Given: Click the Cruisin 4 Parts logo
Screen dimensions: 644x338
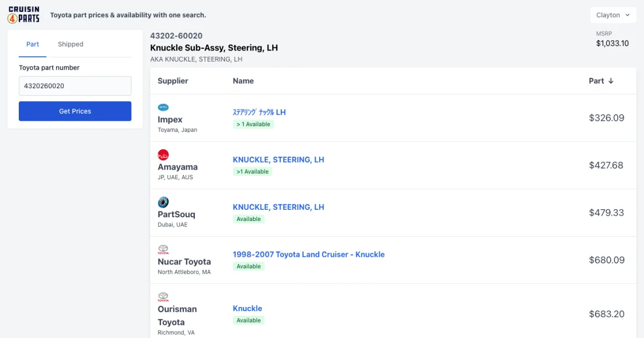Looking at the screenshot, I should tap(24, 15).
